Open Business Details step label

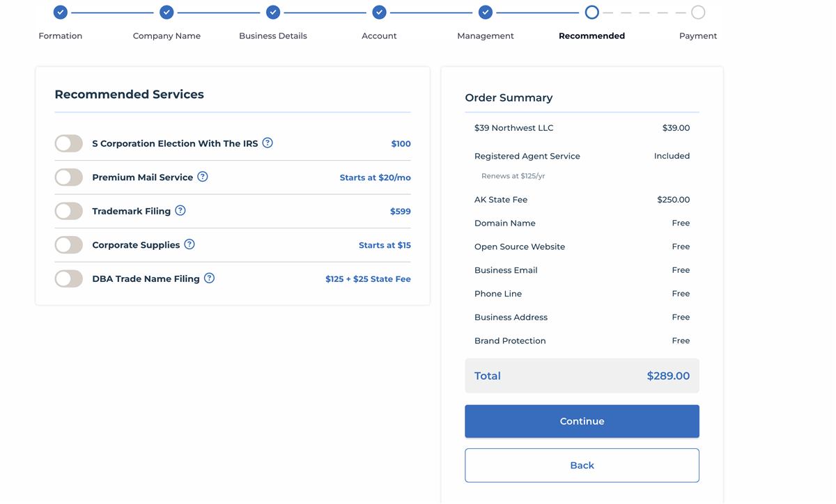273,36
